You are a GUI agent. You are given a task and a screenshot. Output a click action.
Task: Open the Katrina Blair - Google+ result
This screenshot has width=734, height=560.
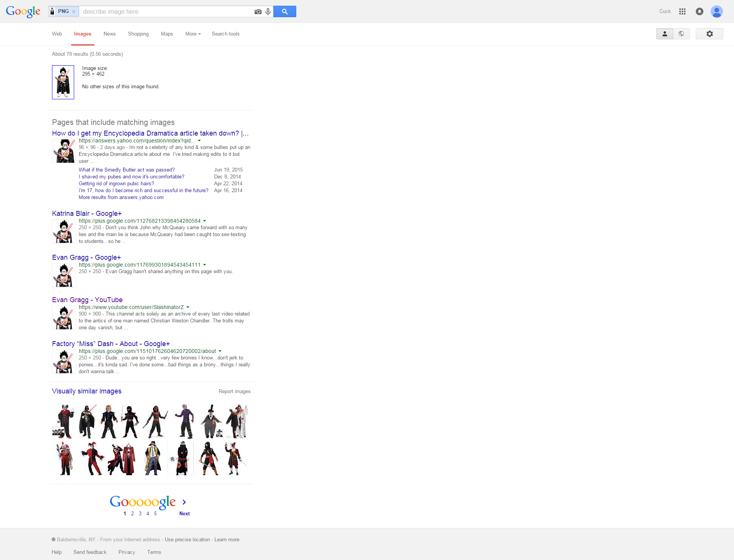click(87, 214)
